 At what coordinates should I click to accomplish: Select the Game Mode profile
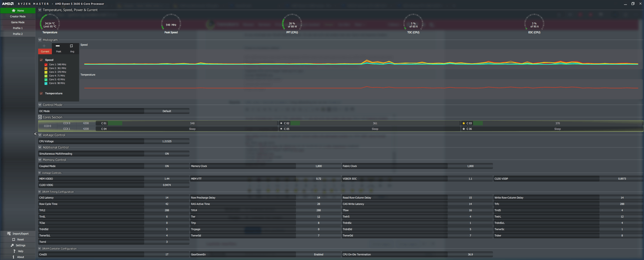pyautogui.click(x=18, y=22)
